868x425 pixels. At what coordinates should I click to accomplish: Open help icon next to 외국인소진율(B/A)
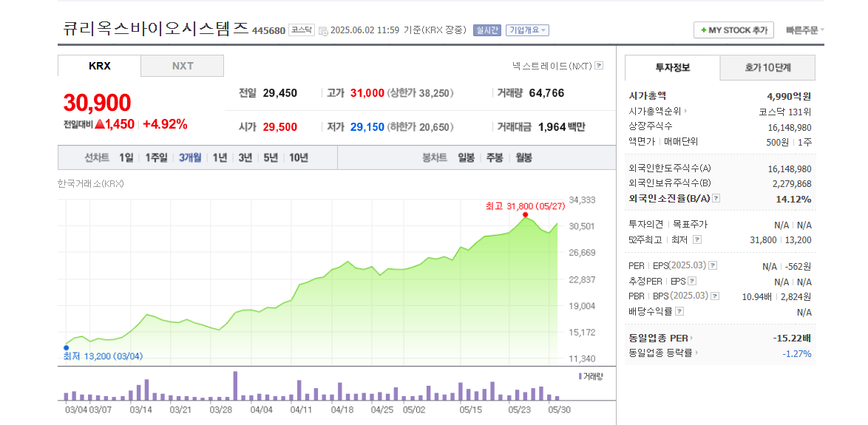coord(716,198)
